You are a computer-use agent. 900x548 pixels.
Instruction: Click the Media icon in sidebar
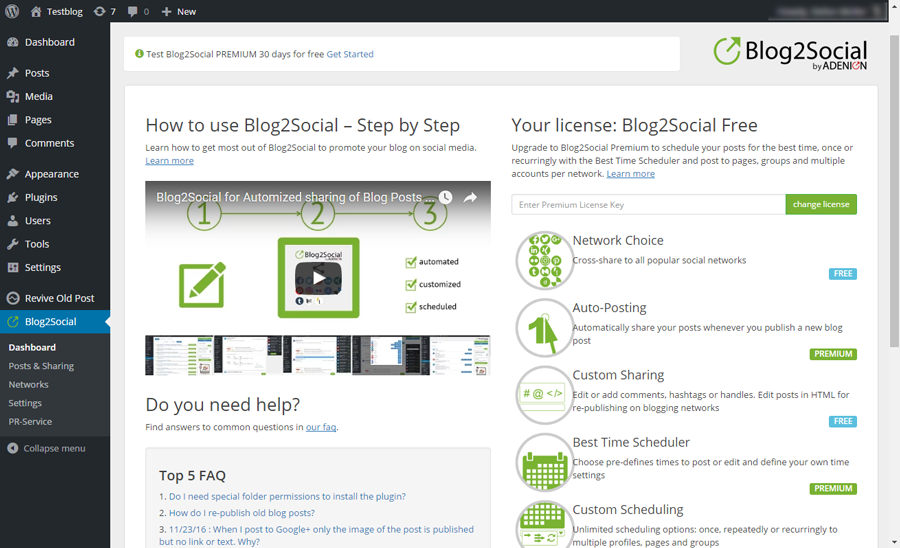(x=13, y=96)
